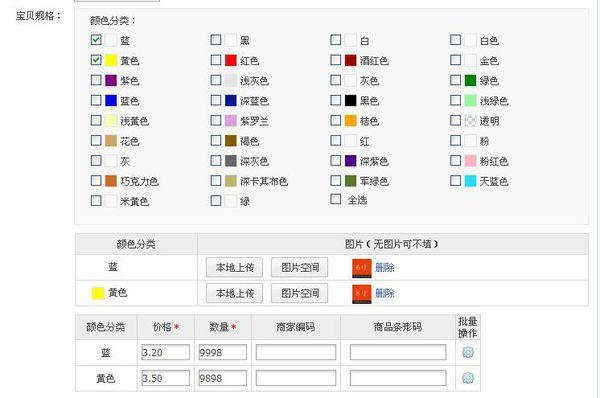Click the price field showing 3.20
600x398 pixels.
pyautogui.click(x=165, y=352)
